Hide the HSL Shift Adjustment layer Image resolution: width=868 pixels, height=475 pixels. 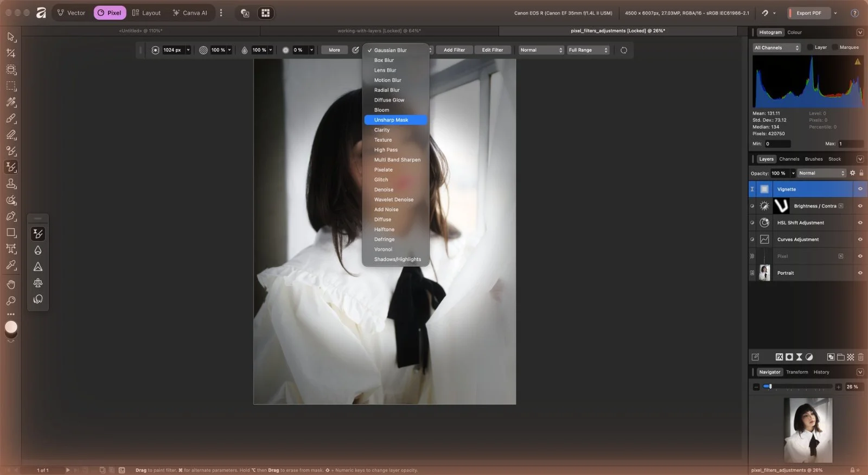point(860,223)
